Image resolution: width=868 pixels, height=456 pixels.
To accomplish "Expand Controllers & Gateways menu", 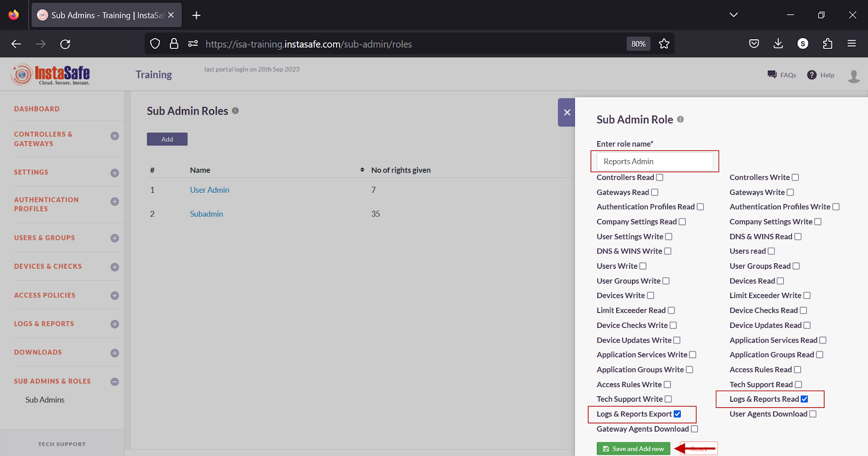I will click(x=114, y=136).
